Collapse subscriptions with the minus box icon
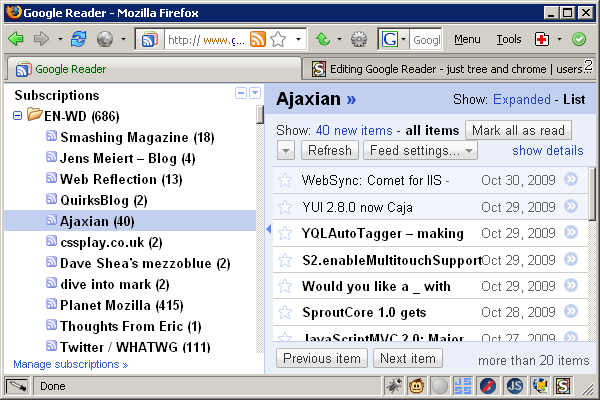Image resolution: width=600 pixels, height=400 pixels. click(241, 93)
